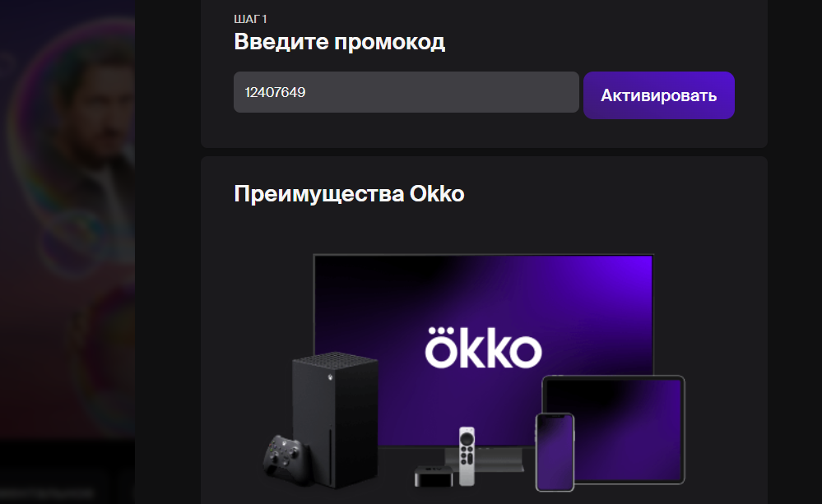Viewport: 822px width, 504px height.
Task: Click the Apple TV set-top box image
Action: click(434, 475)
